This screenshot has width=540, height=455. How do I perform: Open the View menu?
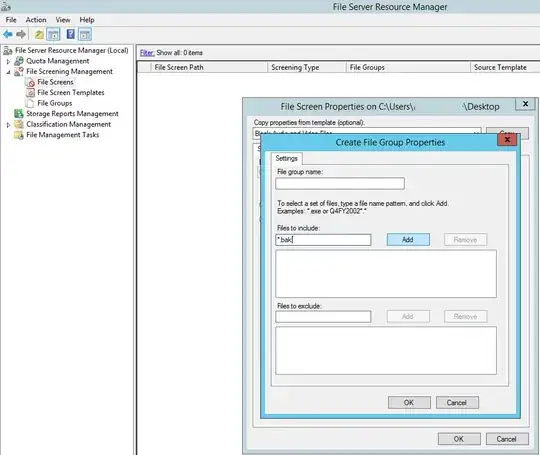[x=63, y=20]
